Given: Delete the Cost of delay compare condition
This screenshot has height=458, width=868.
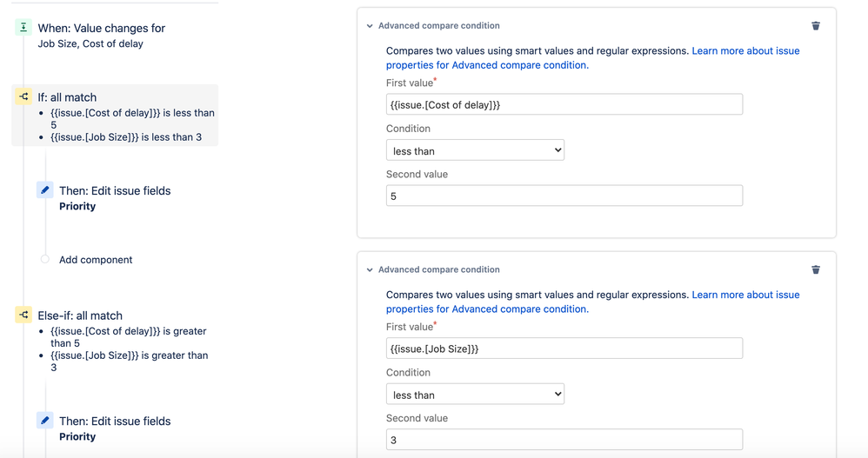Looking at the screenshot, I should tap(816, 26).
